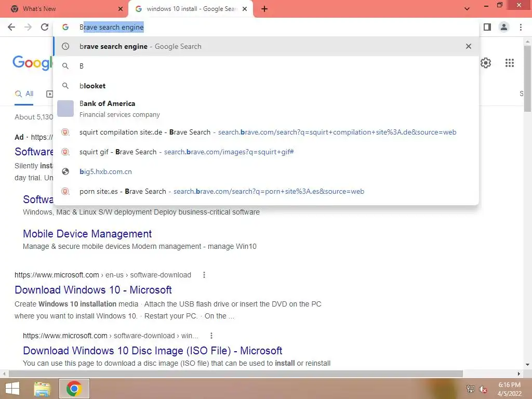
Task: Toggle the Chrome side panel icon
Action: [487, 27]
